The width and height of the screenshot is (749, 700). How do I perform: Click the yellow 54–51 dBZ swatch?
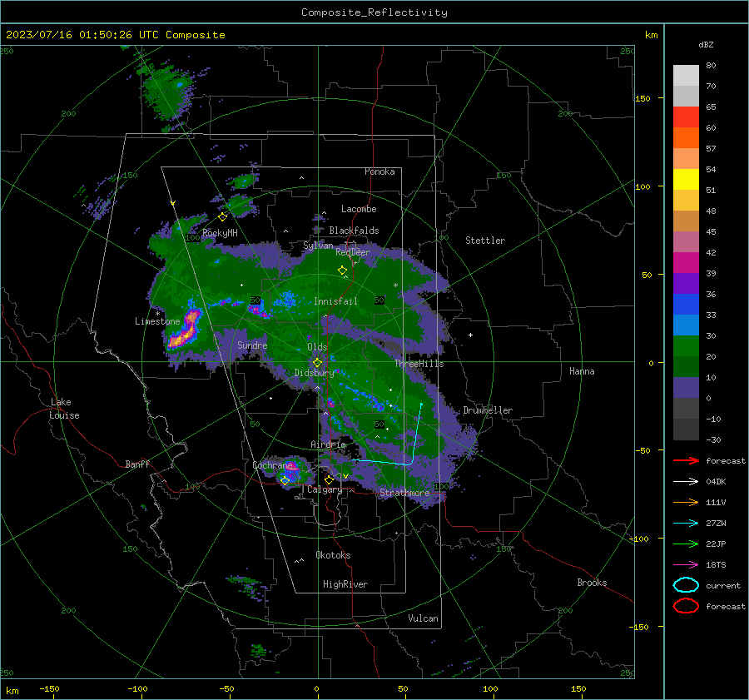(x=686, y=180)
